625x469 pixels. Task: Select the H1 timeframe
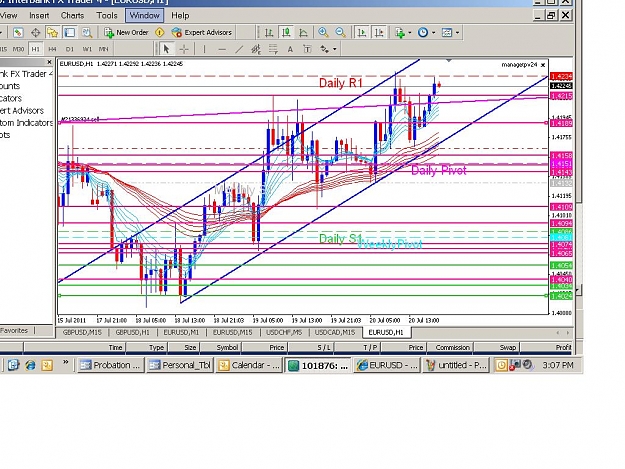[35, 49]
